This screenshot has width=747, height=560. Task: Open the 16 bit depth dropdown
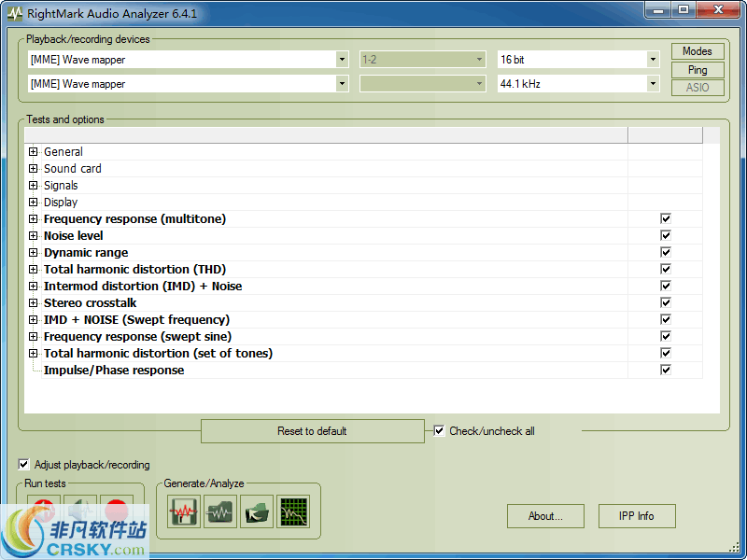tap(578, 60)
